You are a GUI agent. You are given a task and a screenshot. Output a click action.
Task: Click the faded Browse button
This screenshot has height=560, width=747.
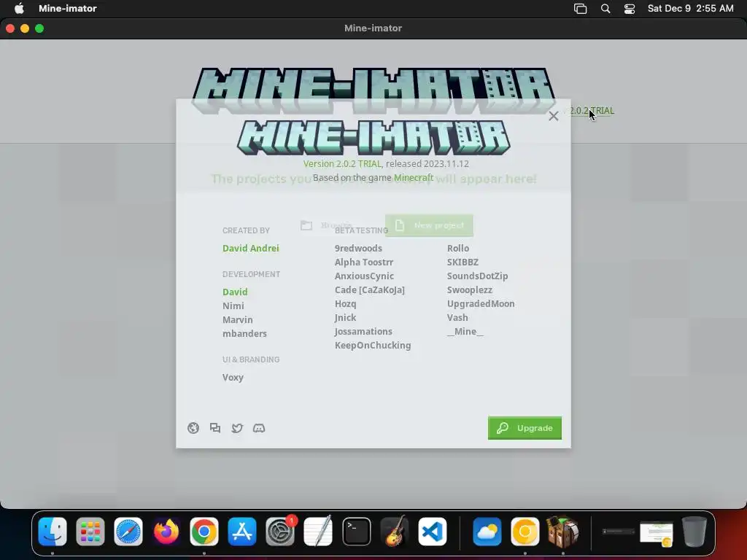pos(328,225)
